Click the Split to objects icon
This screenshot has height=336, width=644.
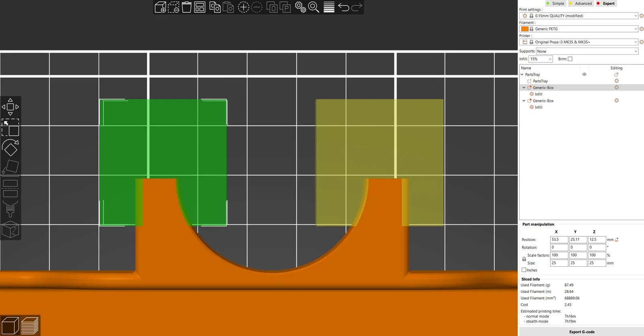tap(272, 7)
